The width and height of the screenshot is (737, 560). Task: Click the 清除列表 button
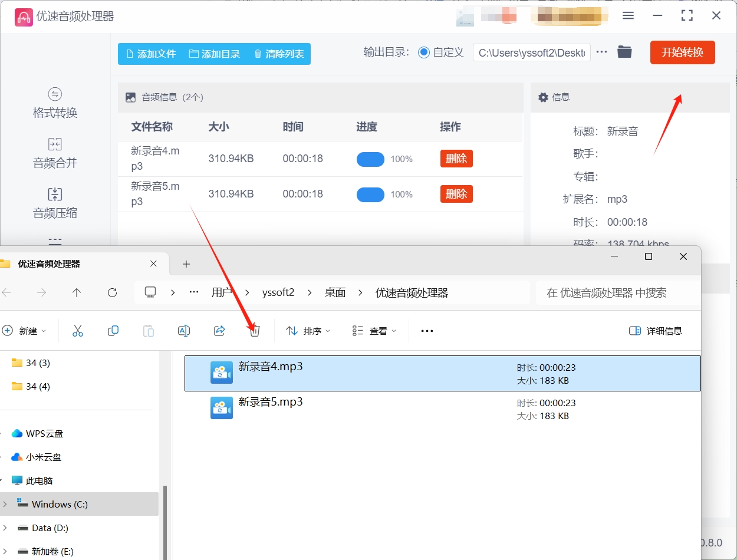click(279, 54)
